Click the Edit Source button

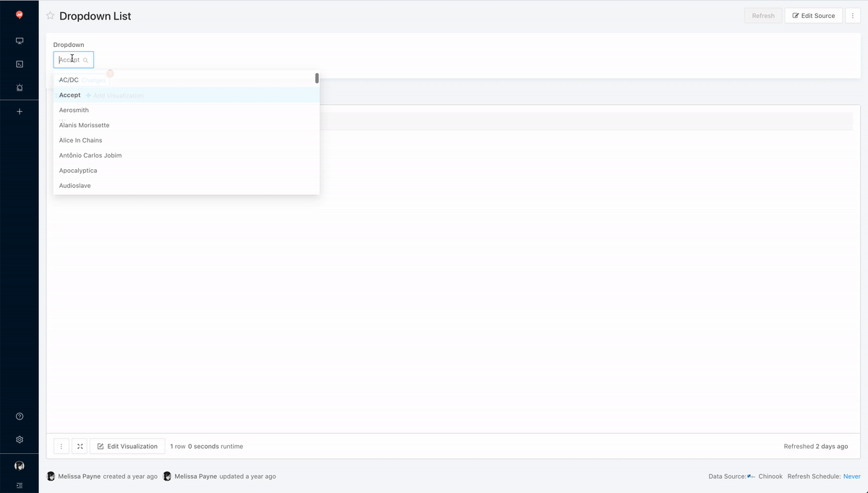click(813, 15)
